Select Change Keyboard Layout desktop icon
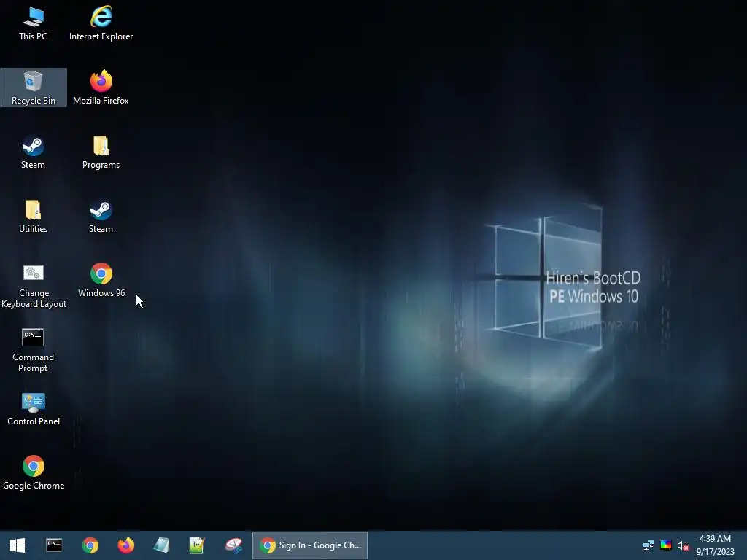The image size is (747, 560). 34,286
